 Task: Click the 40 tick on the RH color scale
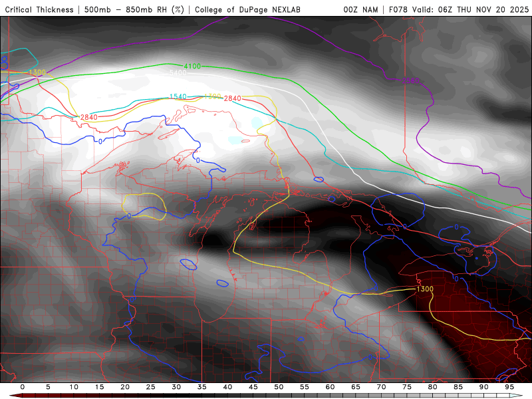pos(227,387)
